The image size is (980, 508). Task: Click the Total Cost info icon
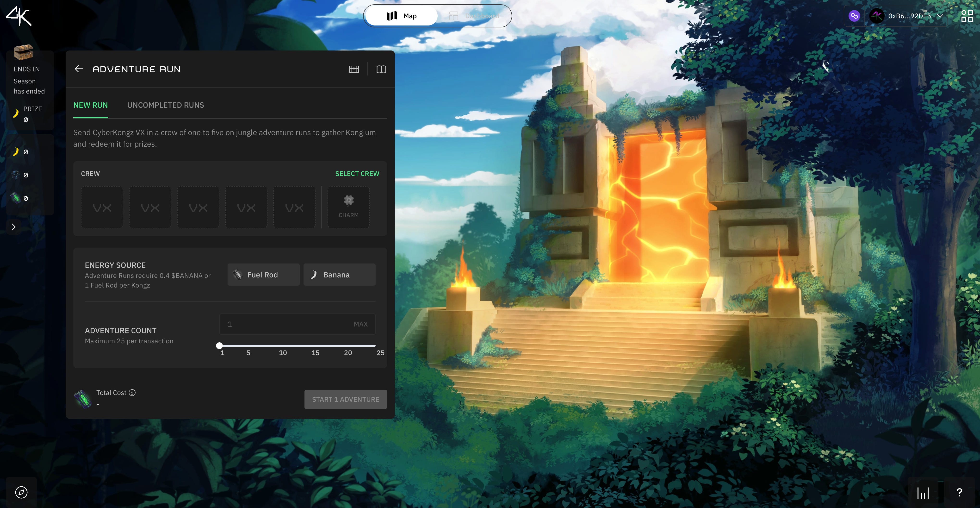click(132, 392)
